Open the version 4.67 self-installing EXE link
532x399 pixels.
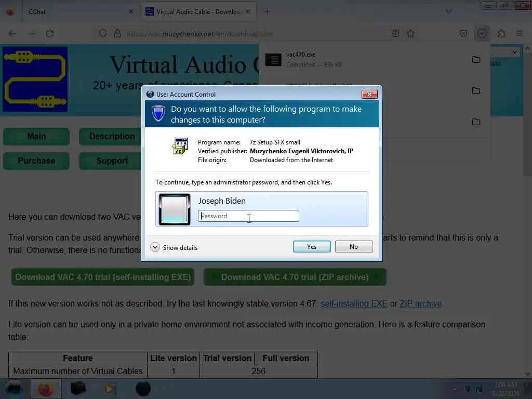354,303
